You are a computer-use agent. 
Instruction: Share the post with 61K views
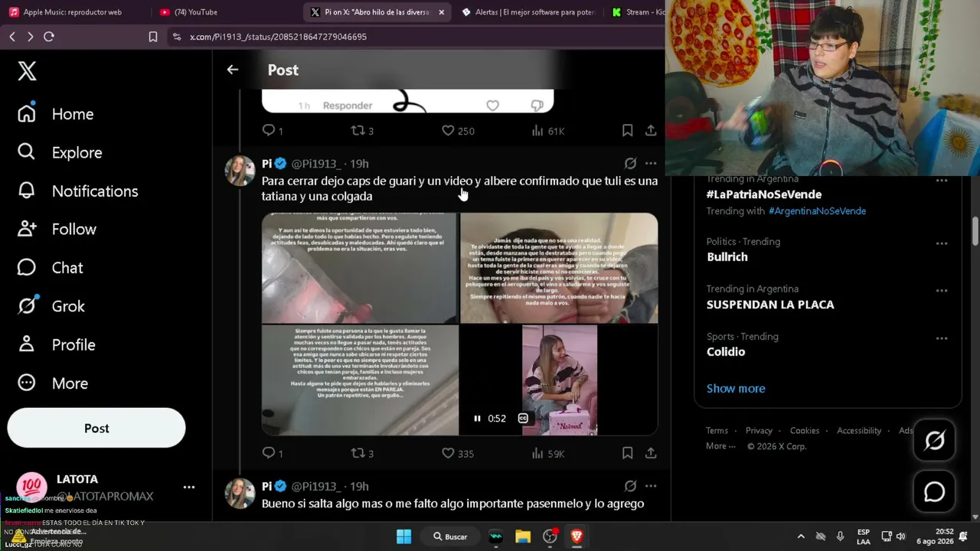click(651, 131)
